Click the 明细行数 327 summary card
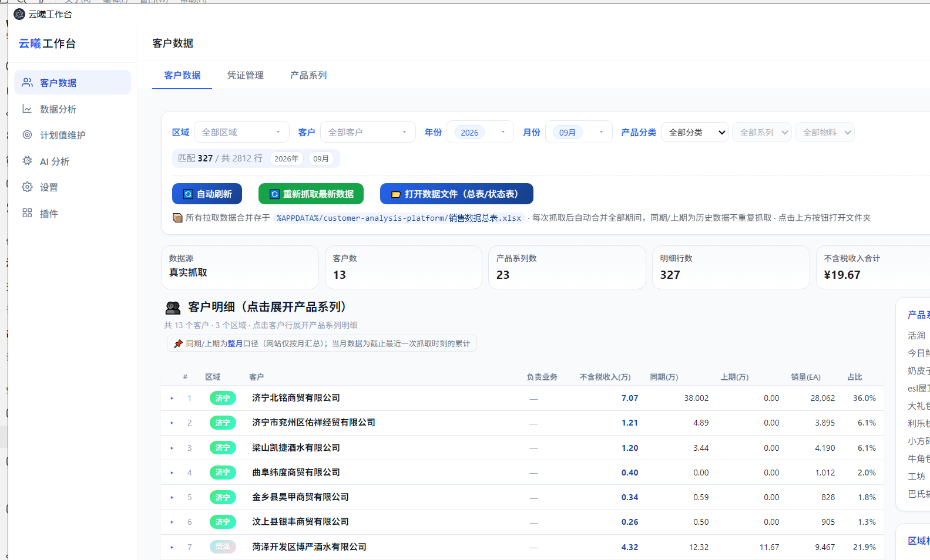Viewport: 930px width, 560px height. click(x=731, y=267)
